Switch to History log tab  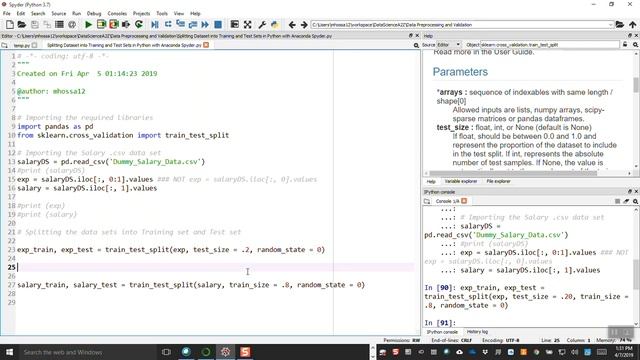click(x=477, y=332)
